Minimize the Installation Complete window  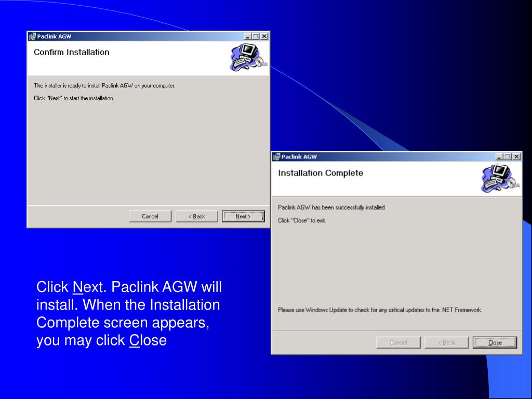coord(499,157)
